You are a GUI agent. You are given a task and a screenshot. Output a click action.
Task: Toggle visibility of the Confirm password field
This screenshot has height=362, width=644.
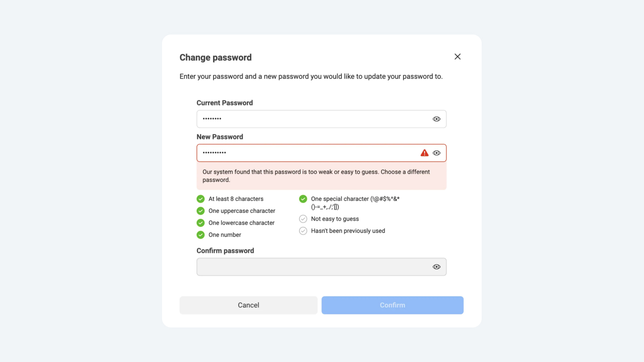[x=436, y=267]
